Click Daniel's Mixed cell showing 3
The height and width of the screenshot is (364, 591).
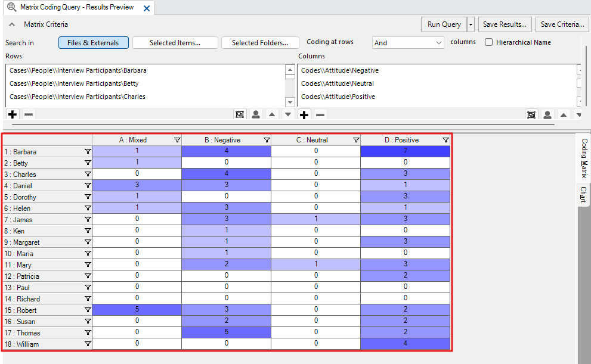137,185
